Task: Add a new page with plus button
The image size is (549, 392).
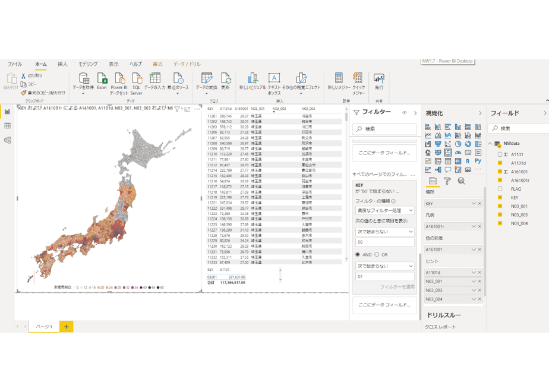Action: click(66, 327)
